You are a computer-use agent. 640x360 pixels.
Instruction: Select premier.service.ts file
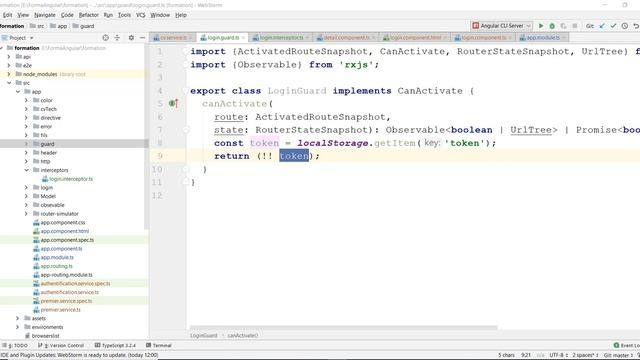coord(60,309)
